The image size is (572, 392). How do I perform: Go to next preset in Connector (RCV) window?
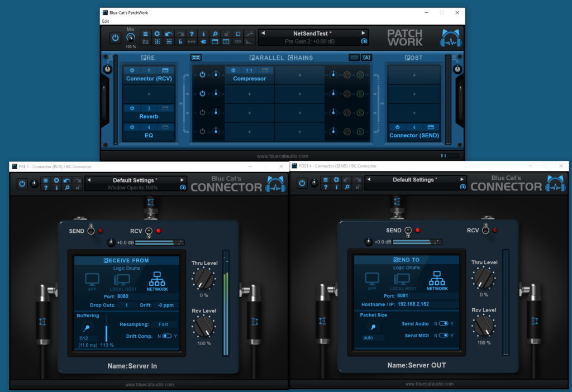point(182,180)
